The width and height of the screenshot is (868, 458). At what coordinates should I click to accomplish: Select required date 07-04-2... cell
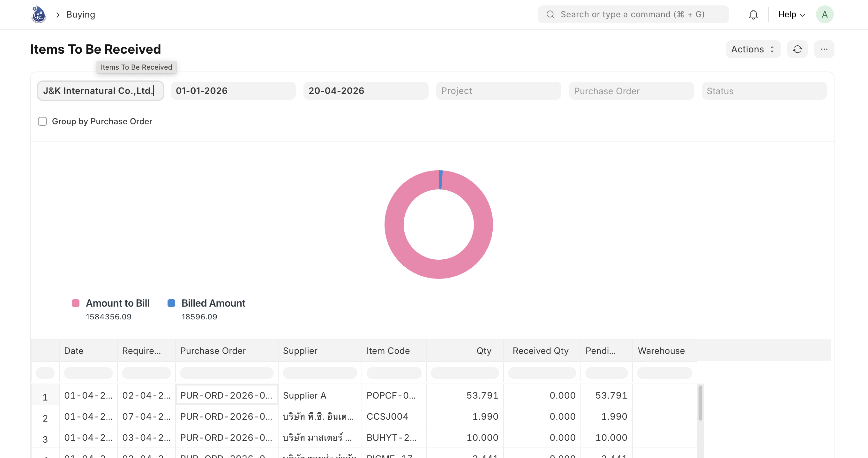tap(146, 416)
